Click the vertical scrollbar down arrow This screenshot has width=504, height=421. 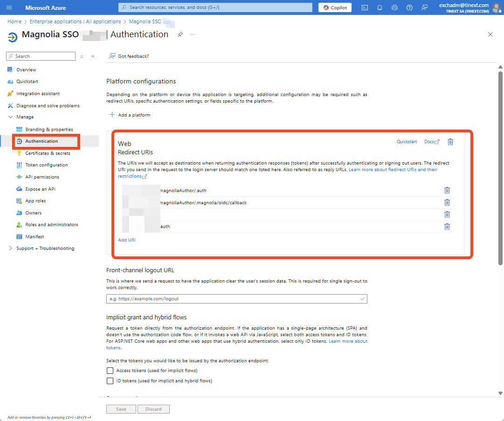pos(500,393)
